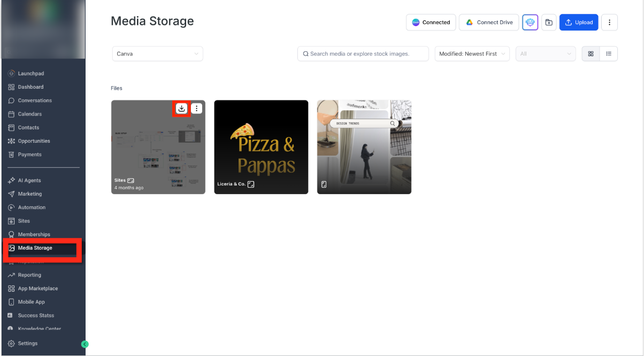The width and height of the screenshot is (644, 356).
Task: Click the Canva logo in Connected button
Action: pos(416,22)
